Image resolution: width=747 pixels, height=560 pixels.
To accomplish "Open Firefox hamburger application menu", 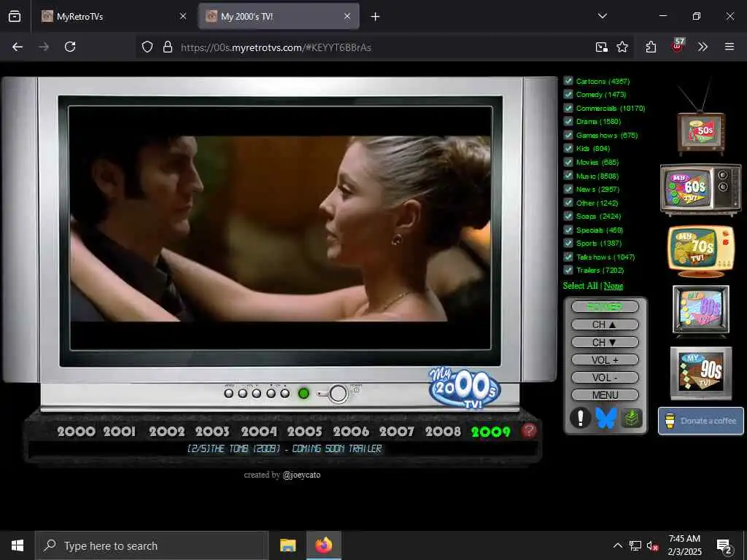I will (729, 47).
